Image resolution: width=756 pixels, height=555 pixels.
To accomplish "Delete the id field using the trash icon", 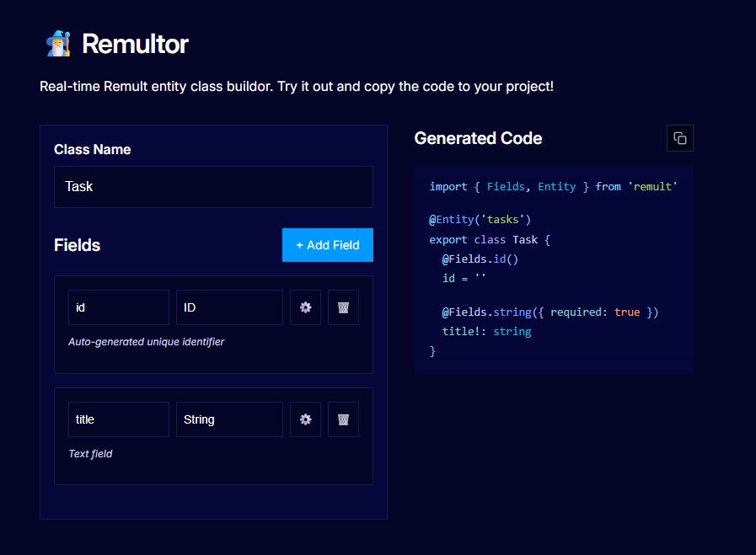I will pyautogui.click(x=343, y=307).
